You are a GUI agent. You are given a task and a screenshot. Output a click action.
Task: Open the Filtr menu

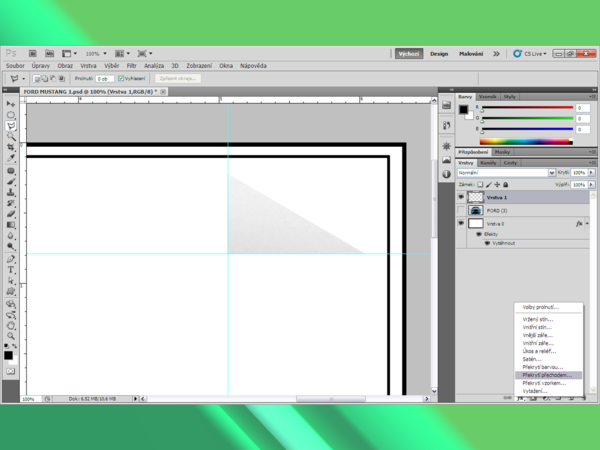(x=131, y=65)
